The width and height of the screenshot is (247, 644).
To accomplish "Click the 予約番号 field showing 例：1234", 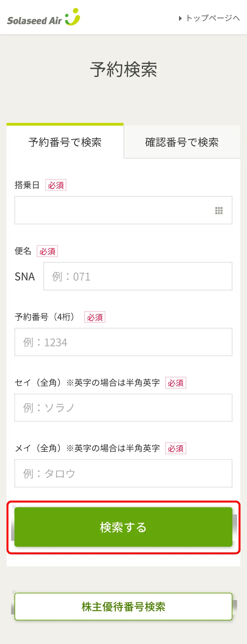I will click(123, 342).
